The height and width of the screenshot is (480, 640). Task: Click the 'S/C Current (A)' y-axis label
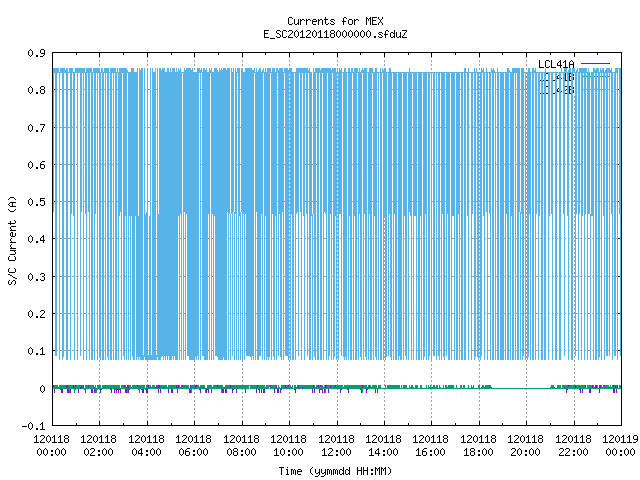(x=13, y=241)
